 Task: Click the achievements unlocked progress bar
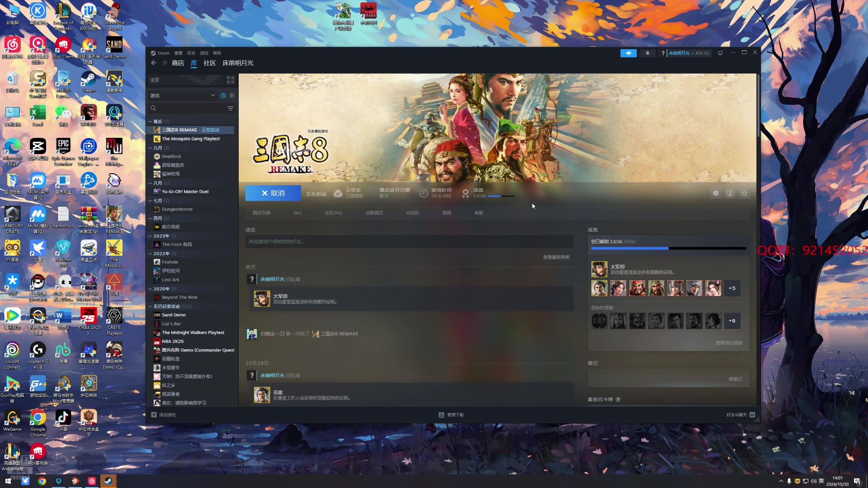click(x=669, y=248)
